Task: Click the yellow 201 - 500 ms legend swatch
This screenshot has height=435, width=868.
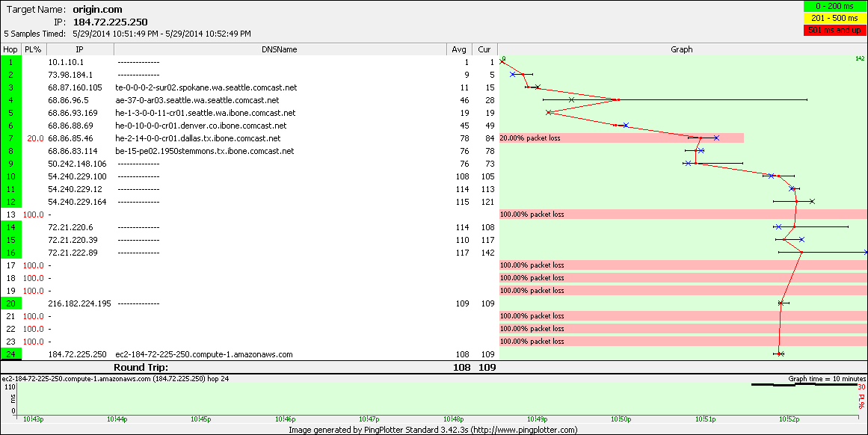Action: (x=834, y=19)
